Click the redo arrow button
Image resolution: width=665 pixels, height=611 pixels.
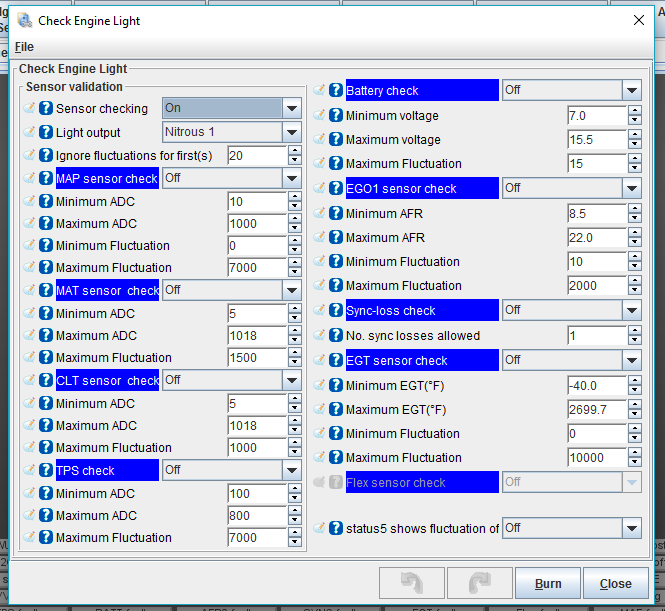pyautogui.click(x=480, y=583)
